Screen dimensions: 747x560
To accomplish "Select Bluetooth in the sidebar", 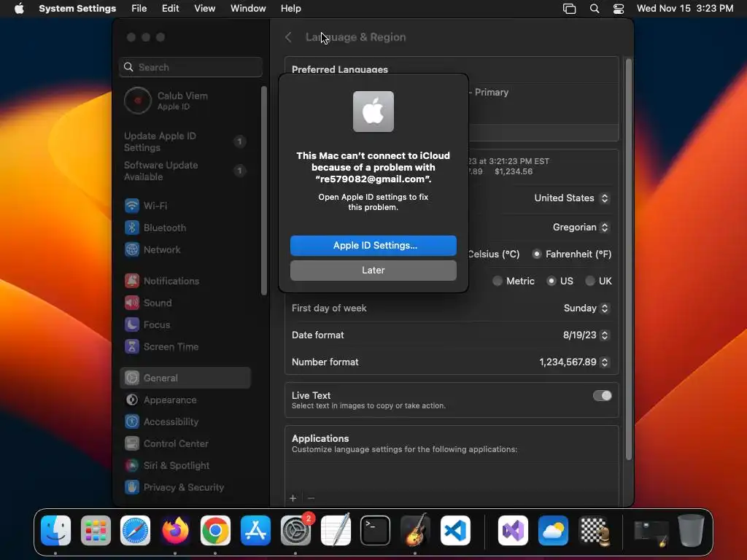I will pos(185,227).
